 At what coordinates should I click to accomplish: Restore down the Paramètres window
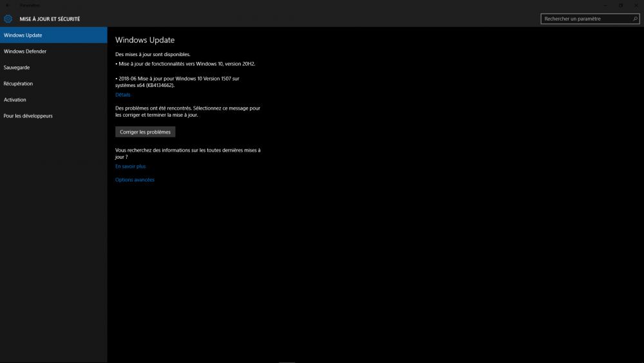coord(621,5)
